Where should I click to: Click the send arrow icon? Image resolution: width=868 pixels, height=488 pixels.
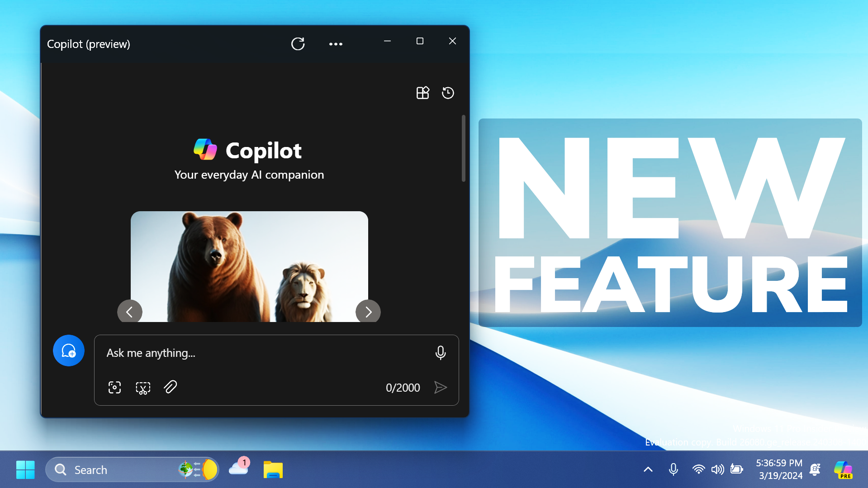tap(440, 388)
